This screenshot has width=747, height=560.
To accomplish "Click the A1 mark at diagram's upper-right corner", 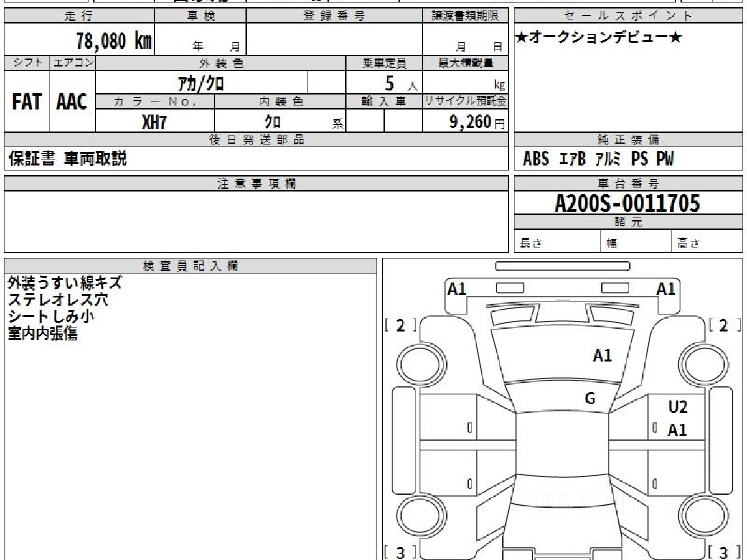I will (666, 289).
